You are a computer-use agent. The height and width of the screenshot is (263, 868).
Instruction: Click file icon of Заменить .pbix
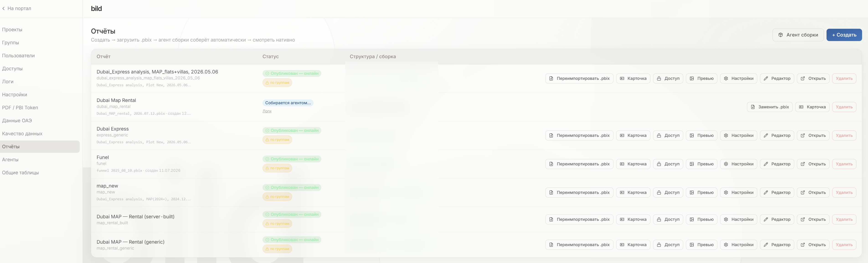pos(753,107)
